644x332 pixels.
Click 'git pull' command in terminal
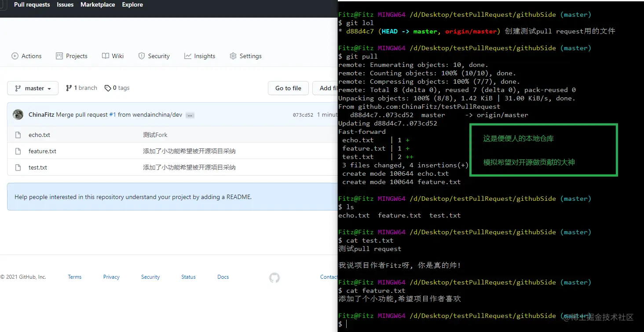pos(362,56)
